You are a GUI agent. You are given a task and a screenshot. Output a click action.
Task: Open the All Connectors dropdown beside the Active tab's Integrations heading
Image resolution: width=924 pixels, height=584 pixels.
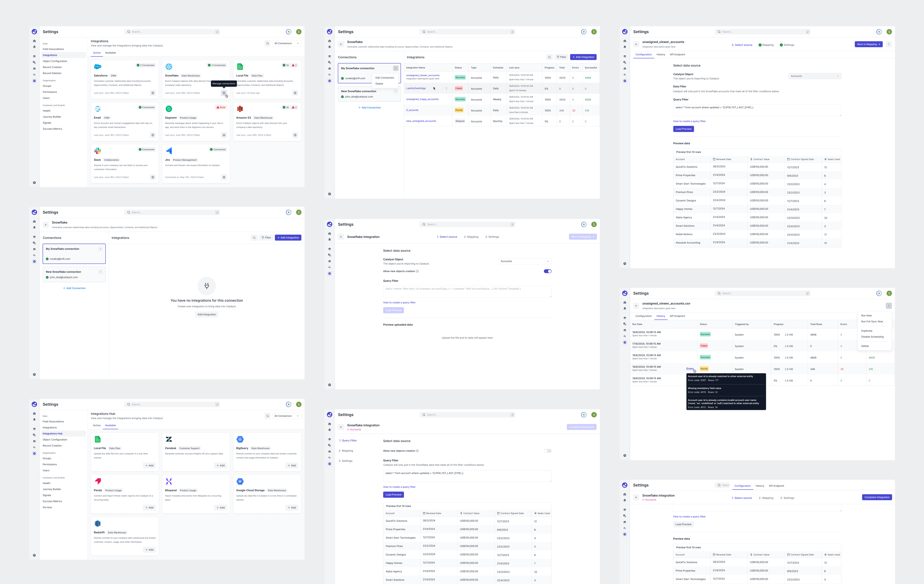pyautogui.click(x=287, y=43)
